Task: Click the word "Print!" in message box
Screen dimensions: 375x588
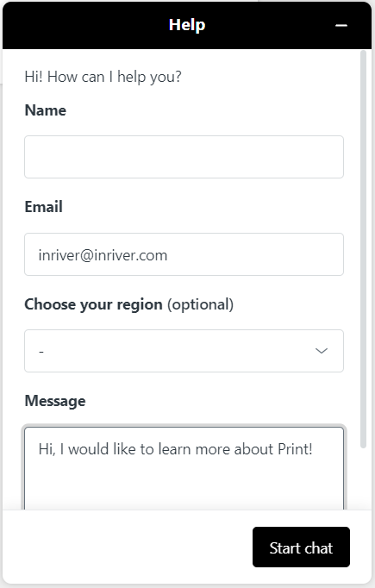Action: (x=295, y=449)
